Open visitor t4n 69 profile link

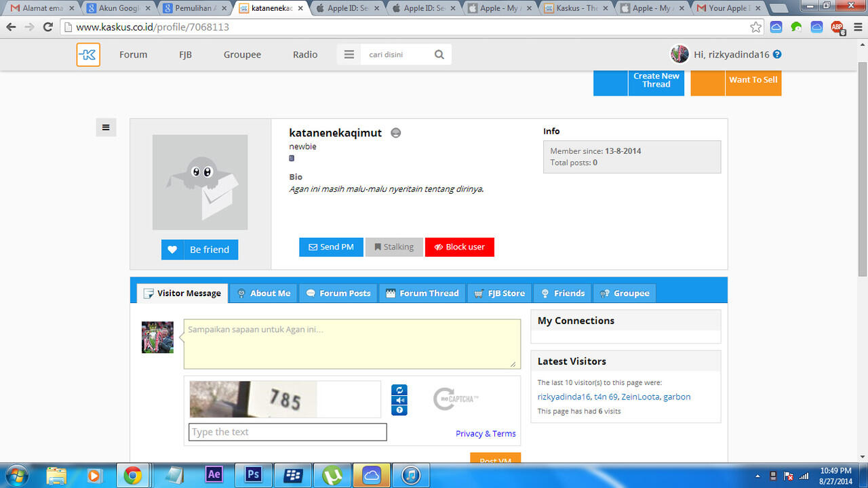point(606,397)
